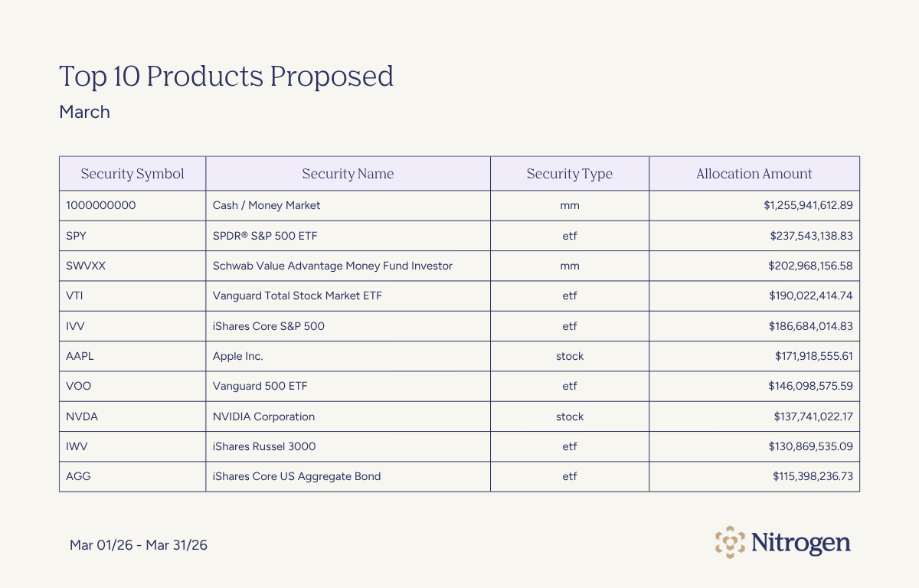Click the etf type in SPY row
Viewport: 919px width, 588px height.
pyautogui.click(x=570, y=236)
